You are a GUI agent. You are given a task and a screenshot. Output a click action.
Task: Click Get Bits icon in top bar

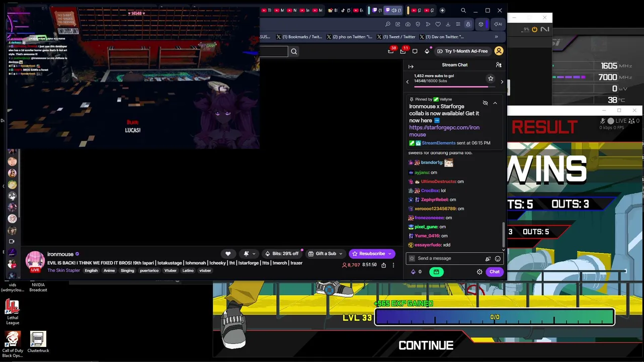coord(427,51)
